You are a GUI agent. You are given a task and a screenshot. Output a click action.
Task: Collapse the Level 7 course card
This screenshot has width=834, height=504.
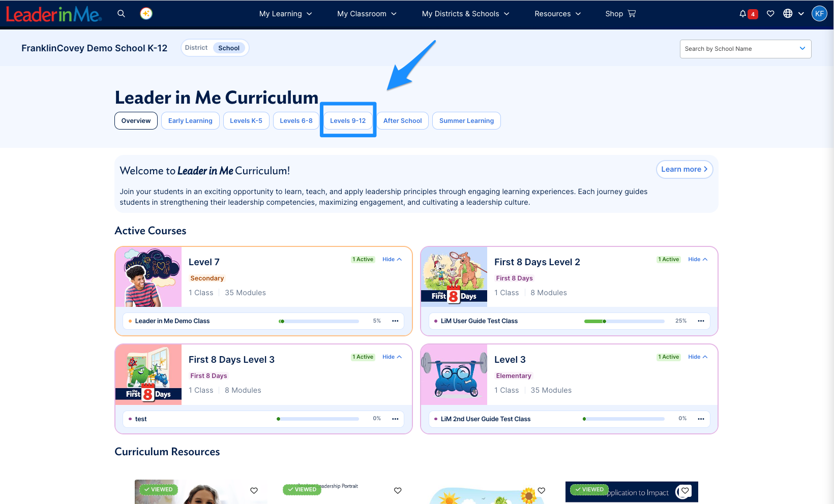(x=392, y=260)
